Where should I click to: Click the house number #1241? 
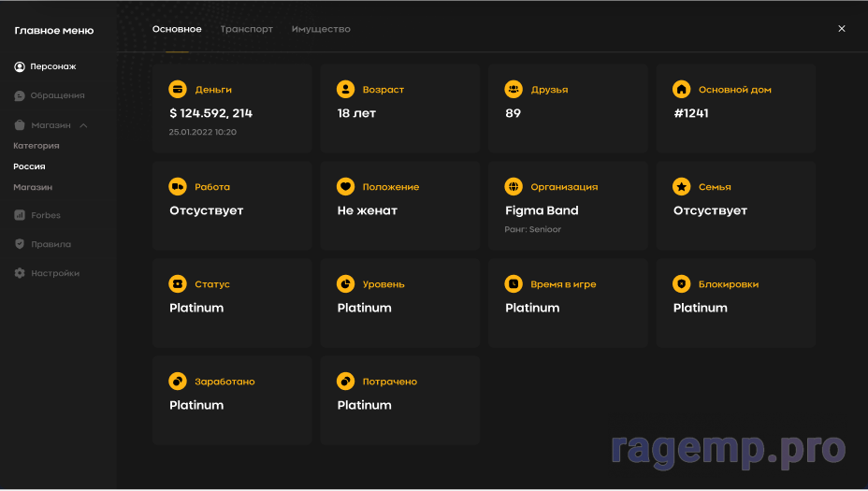(x=691, y=113)
